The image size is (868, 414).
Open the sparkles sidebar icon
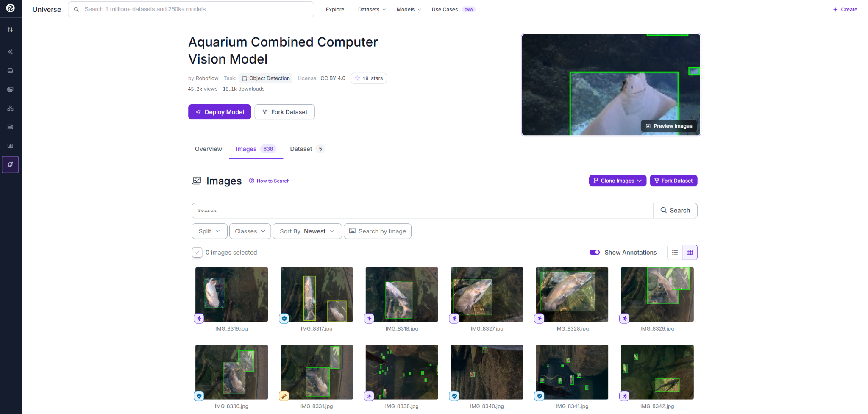[x=10, y=52]
